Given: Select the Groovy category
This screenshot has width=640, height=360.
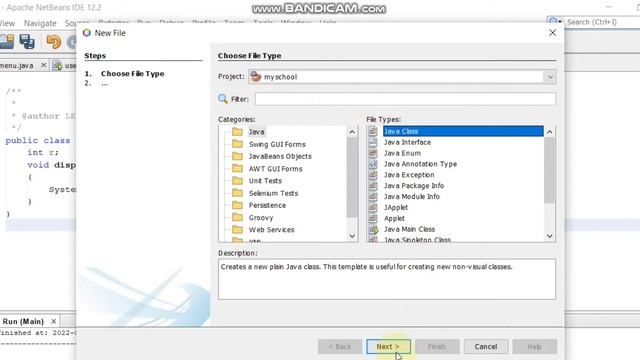Looking at the screenshot, I should (261, 218).
